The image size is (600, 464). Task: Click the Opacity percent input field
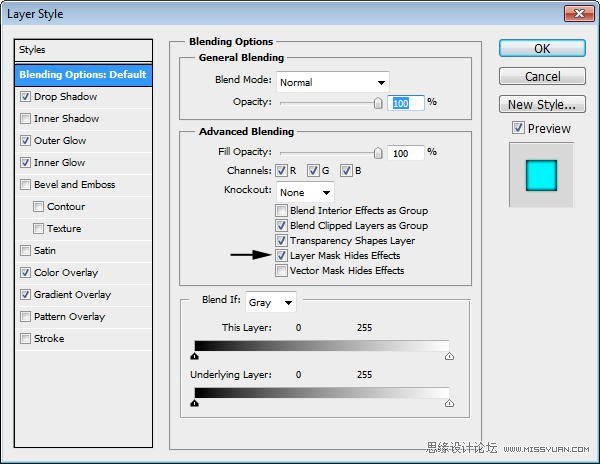pos(406,103)
